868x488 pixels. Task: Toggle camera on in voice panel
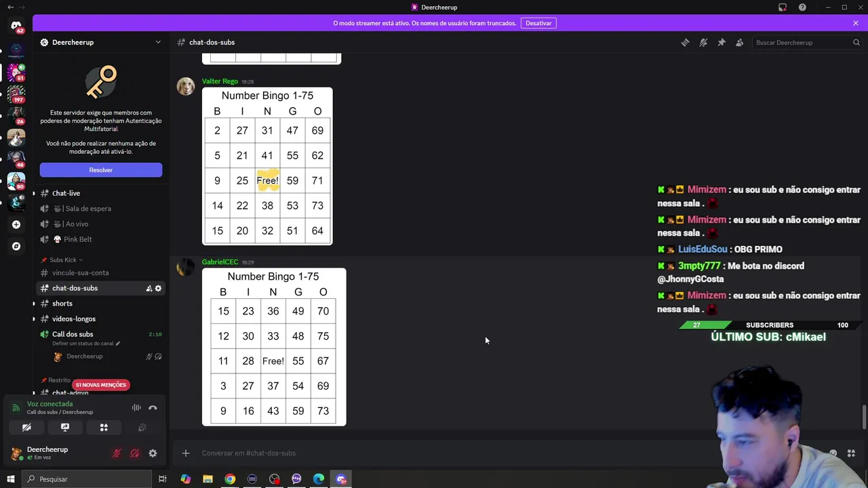26,428
